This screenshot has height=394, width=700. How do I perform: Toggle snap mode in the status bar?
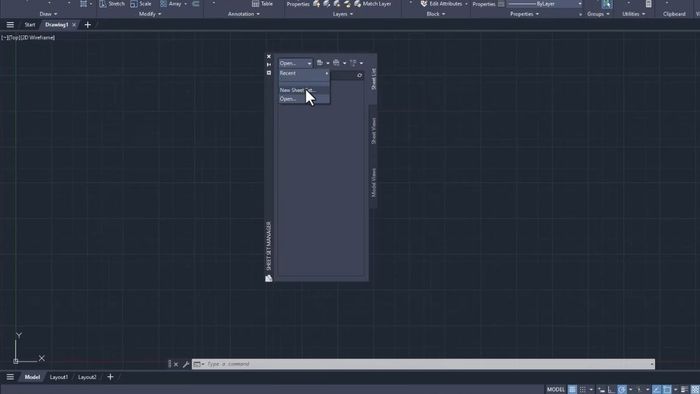pyautogui.click(x=583, y=390)
